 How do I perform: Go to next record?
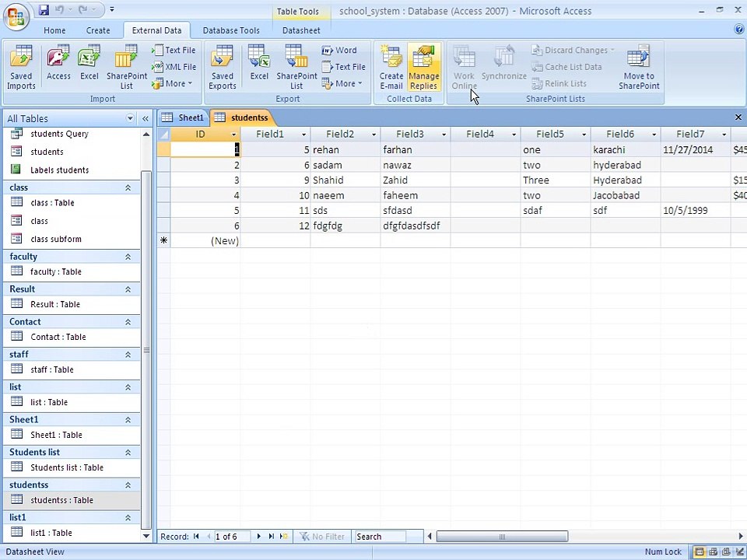[258, 536]
